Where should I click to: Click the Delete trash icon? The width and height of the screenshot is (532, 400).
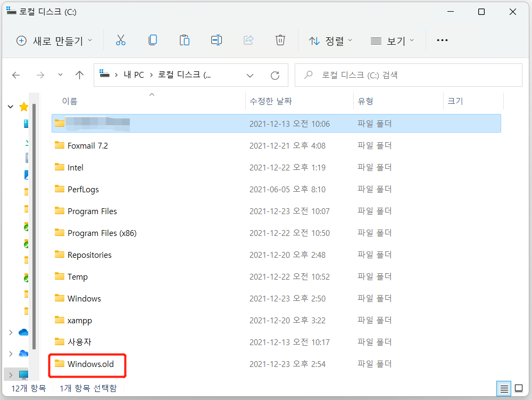pyautogui.click(x=280, y=40)
